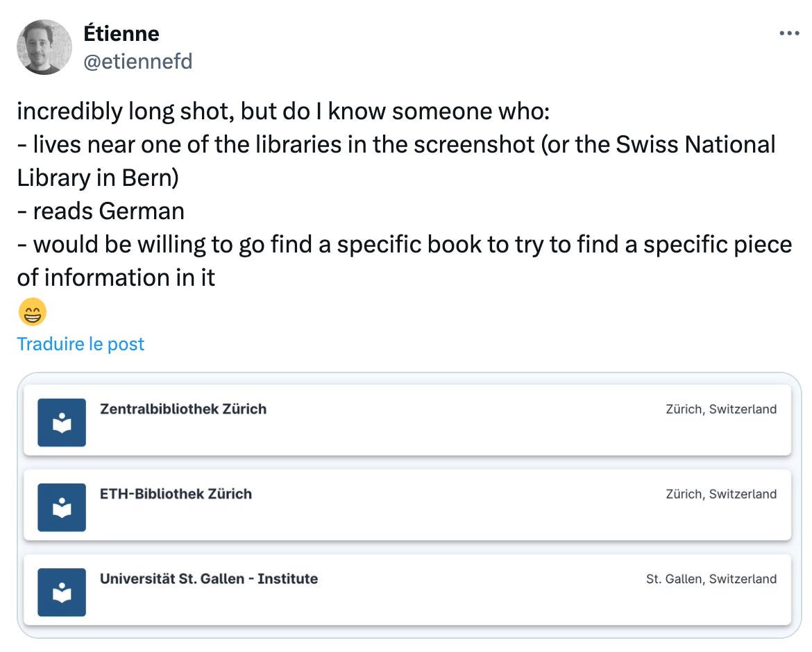Click Étienne's profile avatar photo
Viewport: 812px width, 652px height.
(44, 47)
